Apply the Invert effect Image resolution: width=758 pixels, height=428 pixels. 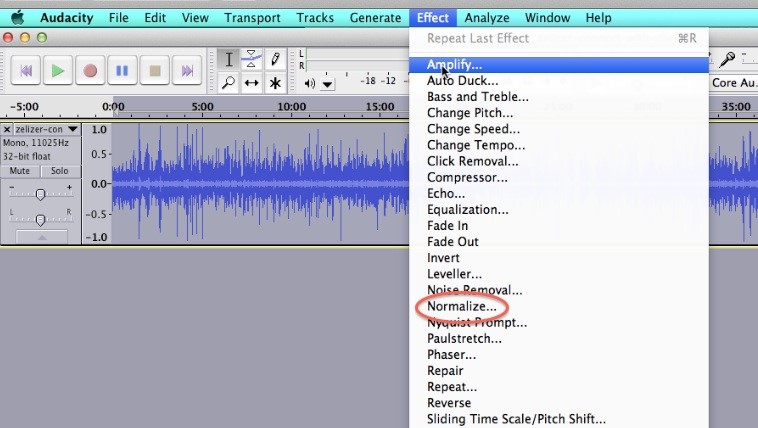pos(559,258)
